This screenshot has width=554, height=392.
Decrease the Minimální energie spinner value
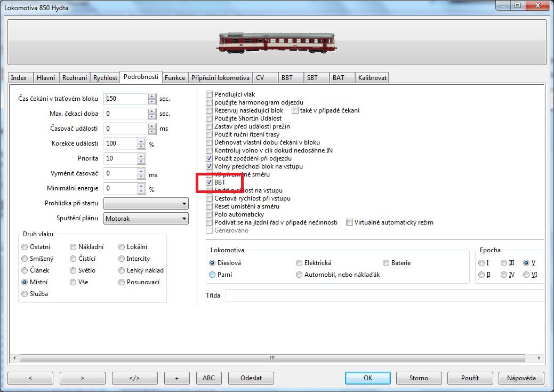click(141, 191)
